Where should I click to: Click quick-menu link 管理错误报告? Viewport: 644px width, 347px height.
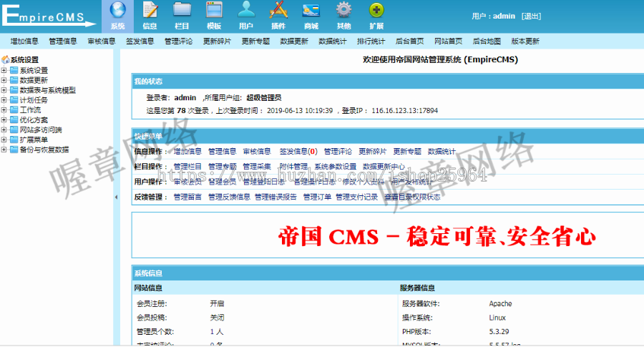tap(275, 197)
